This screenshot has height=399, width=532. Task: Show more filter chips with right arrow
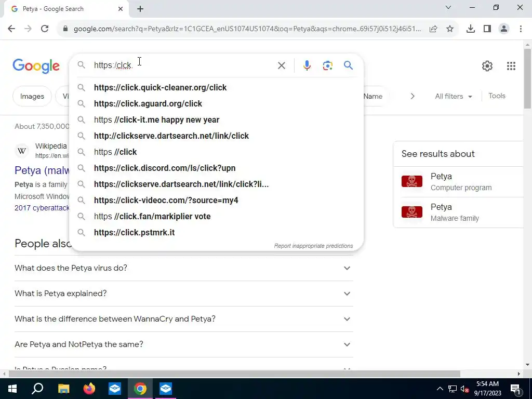pyautogui.click(x=412, y=96)
